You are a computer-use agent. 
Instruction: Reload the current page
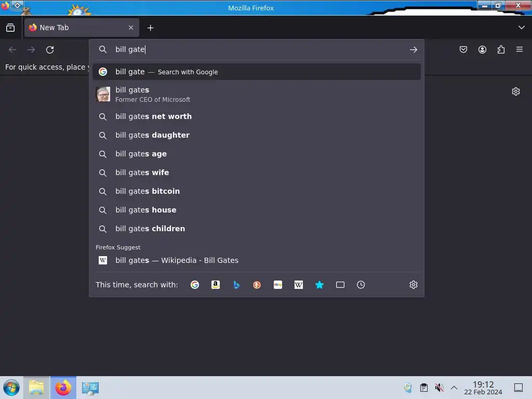pos(50,50)
